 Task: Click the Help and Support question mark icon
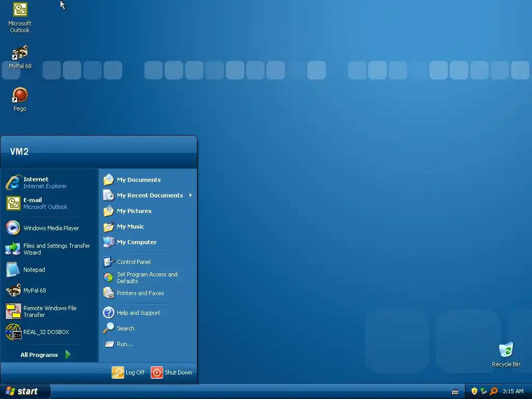pos(109,312)
